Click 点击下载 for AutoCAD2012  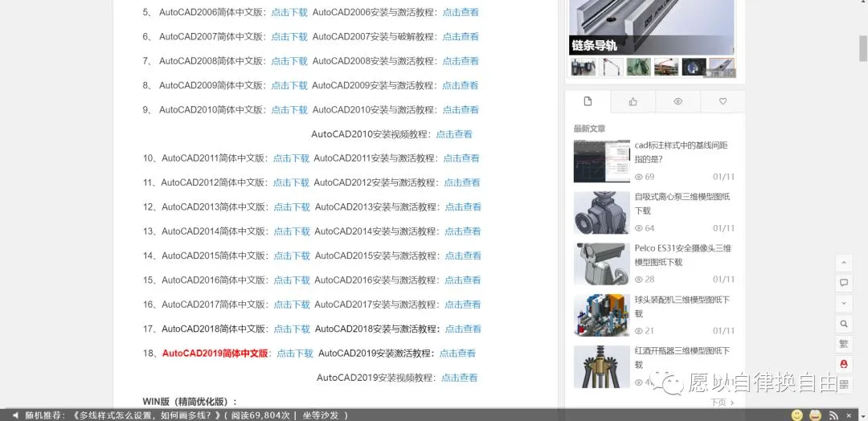point(291,182)
